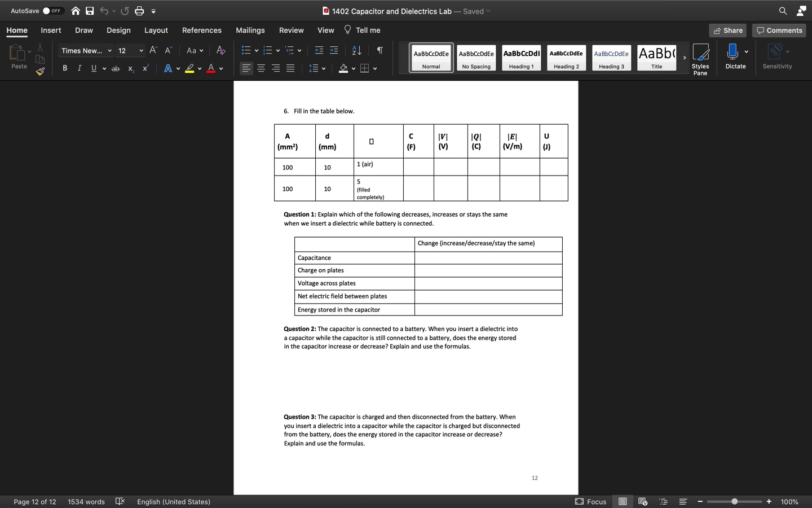Apply subscript formatting
Viewport: 812px width, 508px height.
click(x=131, y=68)
